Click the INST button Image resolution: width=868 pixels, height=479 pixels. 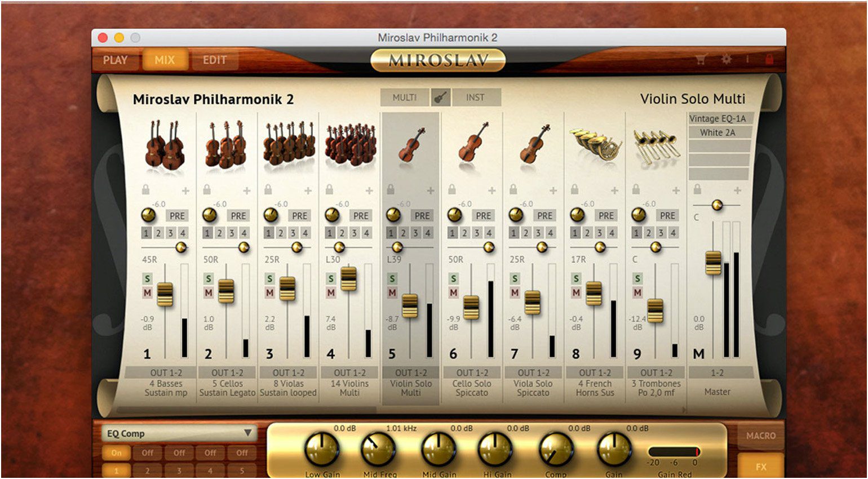(x=475, y=97)
